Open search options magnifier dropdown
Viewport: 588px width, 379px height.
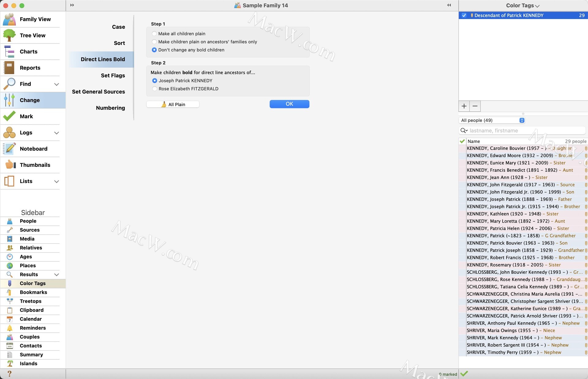point(464,131)
